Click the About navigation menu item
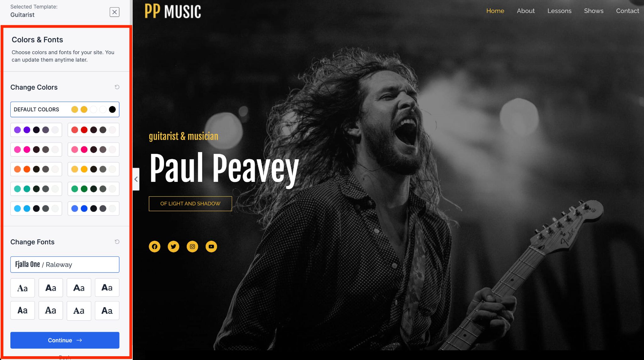Screen dimensions: 644x360 coord(526,11)
